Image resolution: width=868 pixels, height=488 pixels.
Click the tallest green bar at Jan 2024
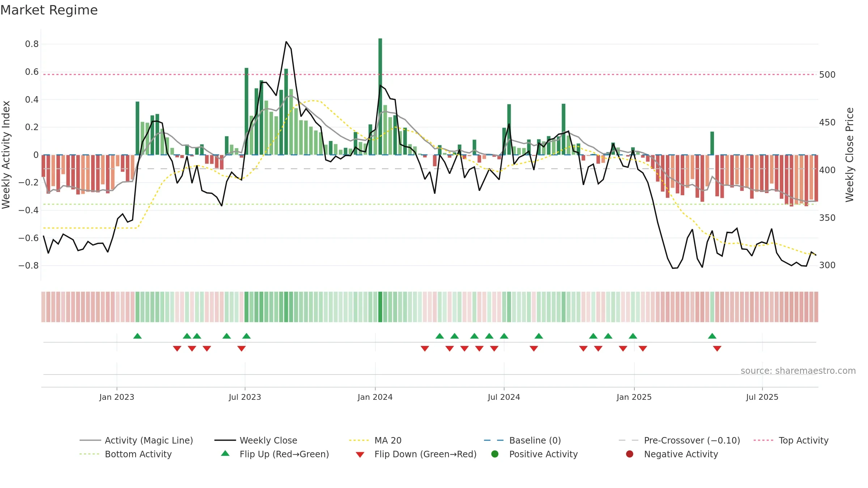(380, 97)
